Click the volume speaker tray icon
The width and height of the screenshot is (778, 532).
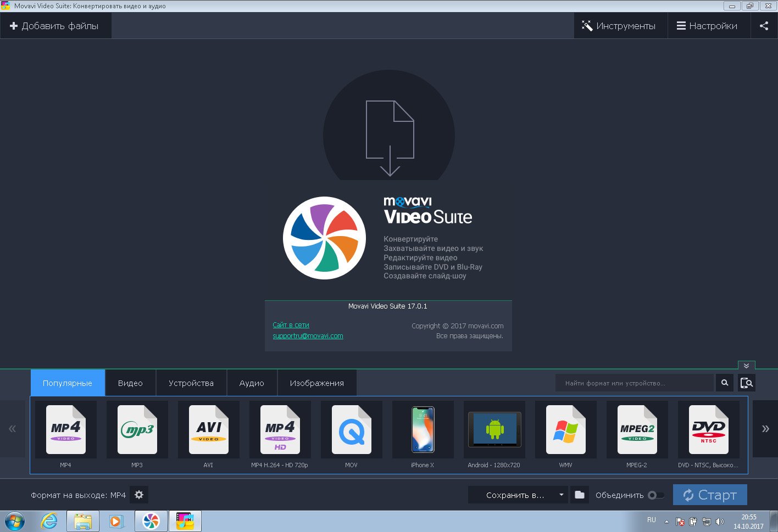click(720, 522)
